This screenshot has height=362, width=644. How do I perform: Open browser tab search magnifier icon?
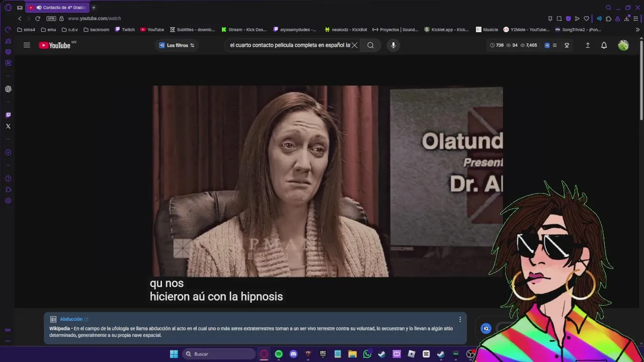608,8
